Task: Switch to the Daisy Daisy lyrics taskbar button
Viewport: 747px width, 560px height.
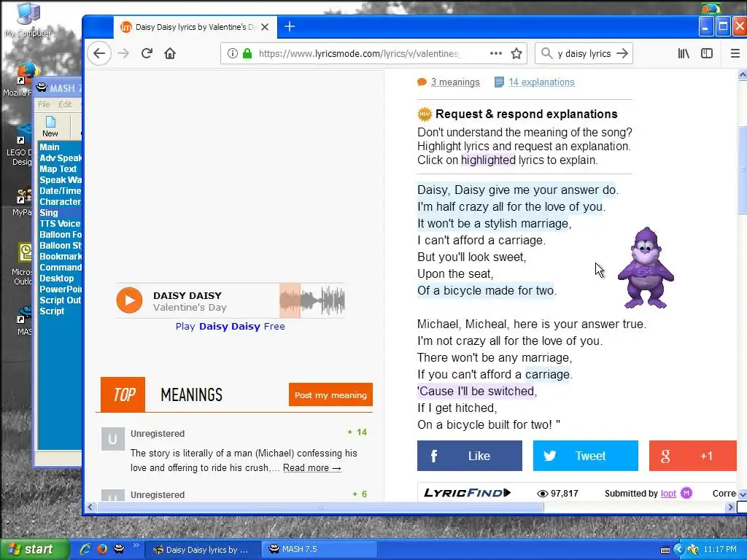Action: coord(203,550)
